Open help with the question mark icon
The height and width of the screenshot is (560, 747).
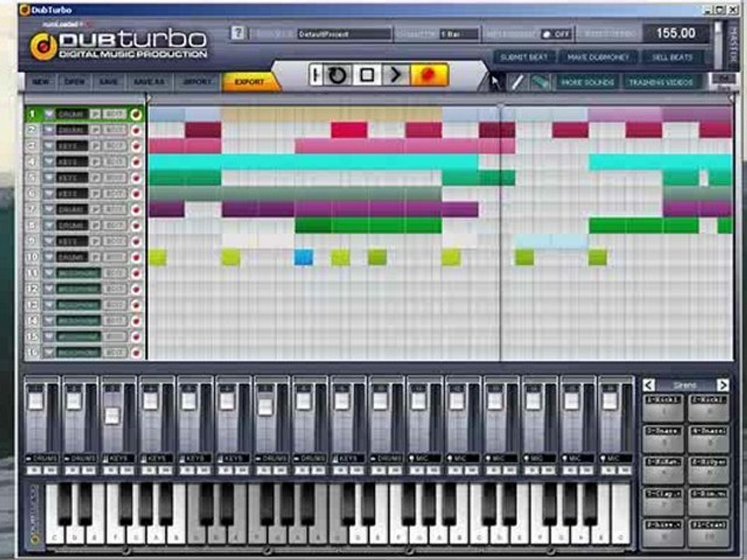[x=237, y=33]
